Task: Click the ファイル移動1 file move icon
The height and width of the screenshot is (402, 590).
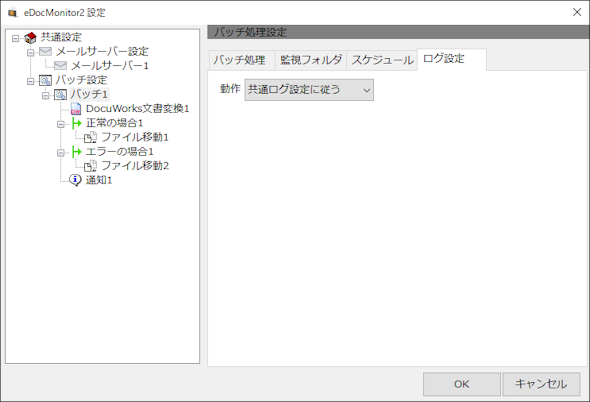Action: click(x=90, y=137)
